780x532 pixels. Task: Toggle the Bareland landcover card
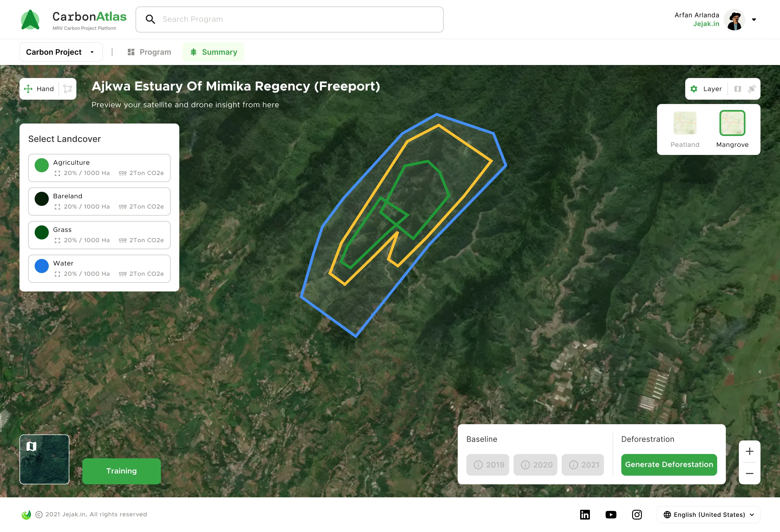pyautogui.click(x=99, y=201)
